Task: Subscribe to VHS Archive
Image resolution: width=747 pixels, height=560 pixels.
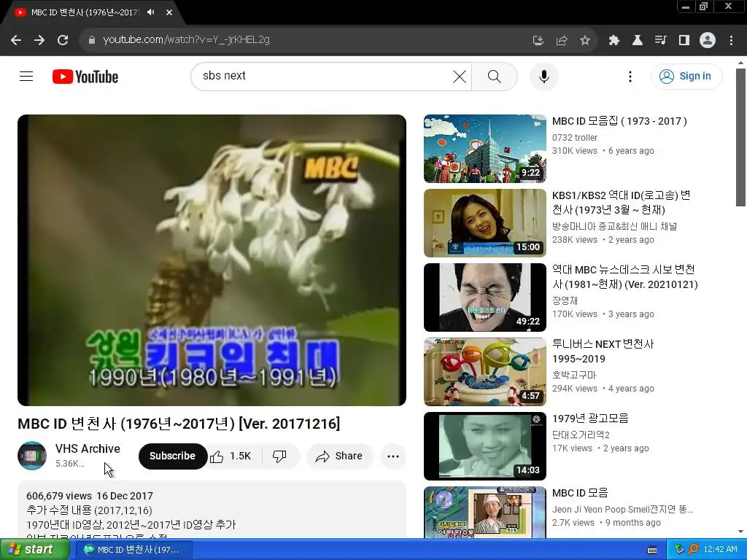Action: pos(172,456)
